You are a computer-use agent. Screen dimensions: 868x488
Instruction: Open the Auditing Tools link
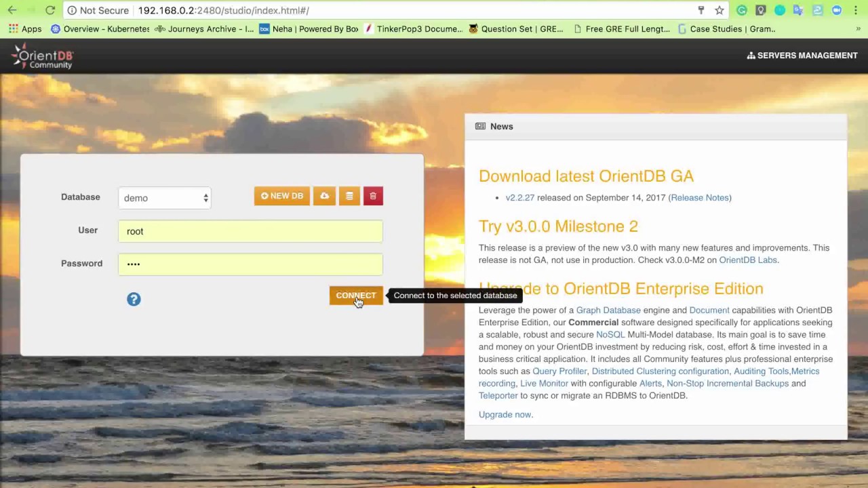click(761, 371)
